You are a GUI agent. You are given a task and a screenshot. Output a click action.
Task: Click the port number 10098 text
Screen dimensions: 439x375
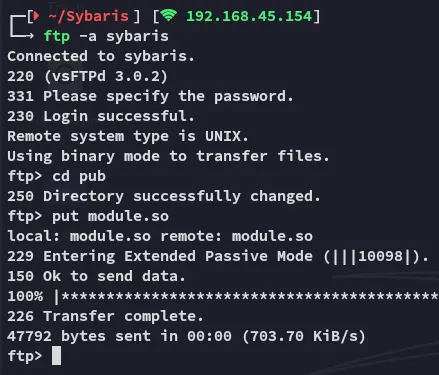(x=381, y=256)
